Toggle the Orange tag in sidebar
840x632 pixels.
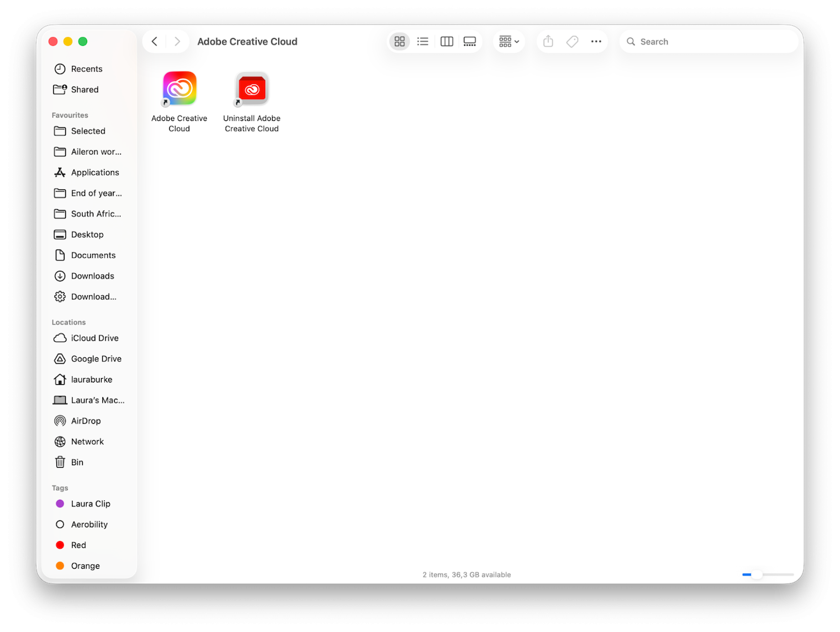pyautogui.click(x=85, y=566)
